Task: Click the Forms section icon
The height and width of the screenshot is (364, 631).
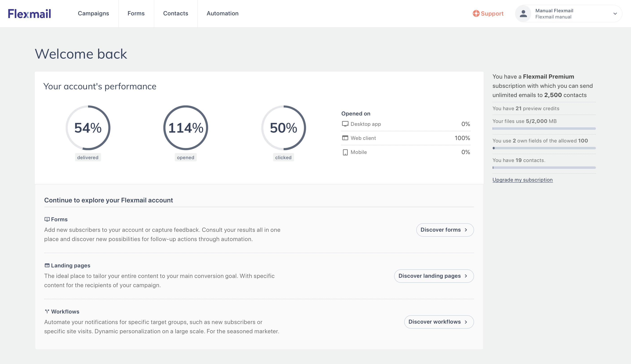Action: click(47, 219)
